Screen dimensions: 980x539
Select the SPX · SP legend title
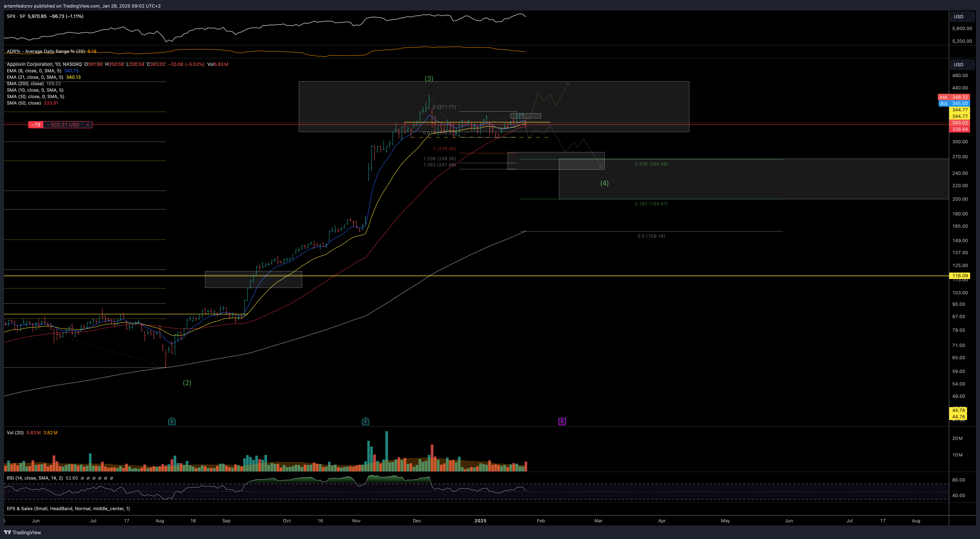pyautogui.click(x=16, y=16)
